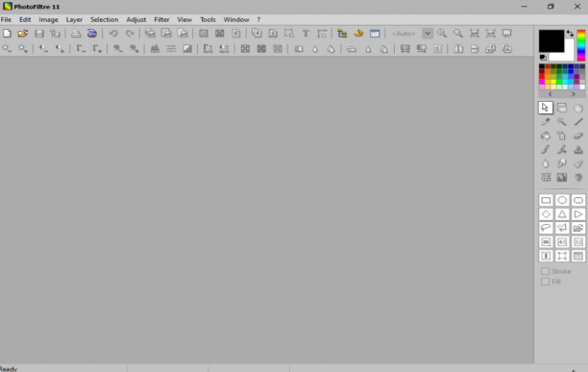This screenshot has width=588, height=372.
Task: Click the New document icon
Action: [7, 34]
